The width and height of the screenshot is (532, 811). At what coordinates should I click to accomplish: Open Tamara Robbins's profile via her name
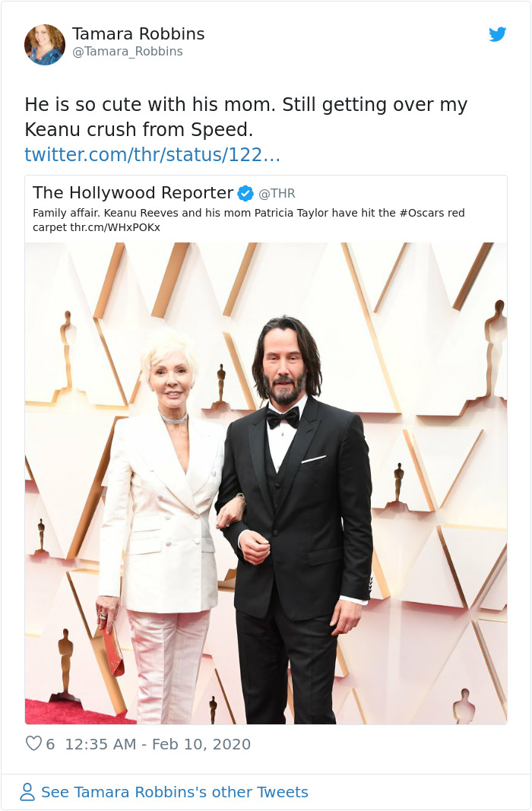[x=138, y=33]
